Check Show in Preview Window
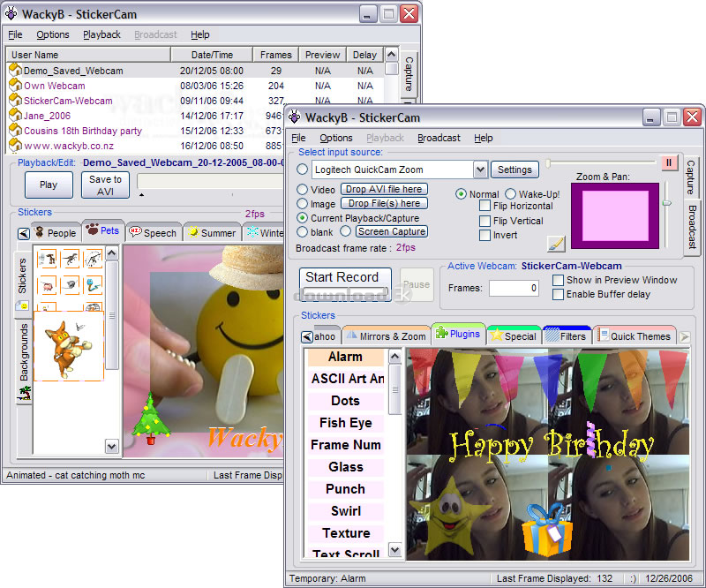 (x=558, y=280)
